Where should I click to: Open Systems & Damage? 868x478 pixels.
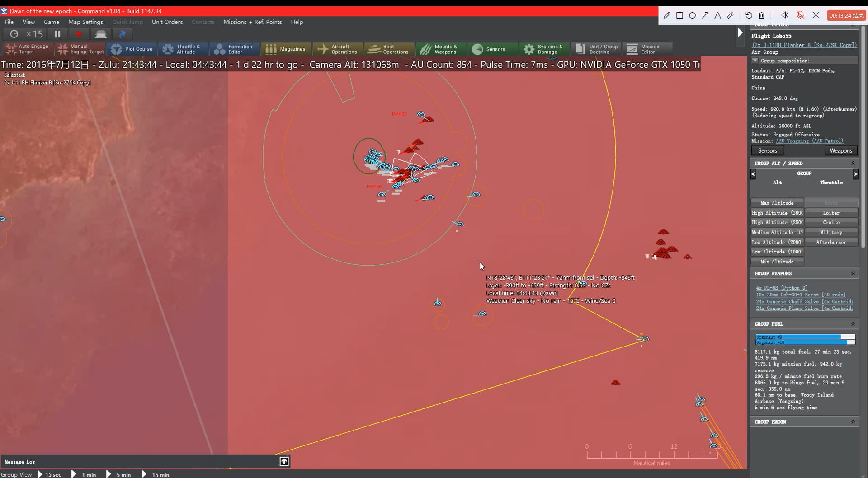click(544, 49)
